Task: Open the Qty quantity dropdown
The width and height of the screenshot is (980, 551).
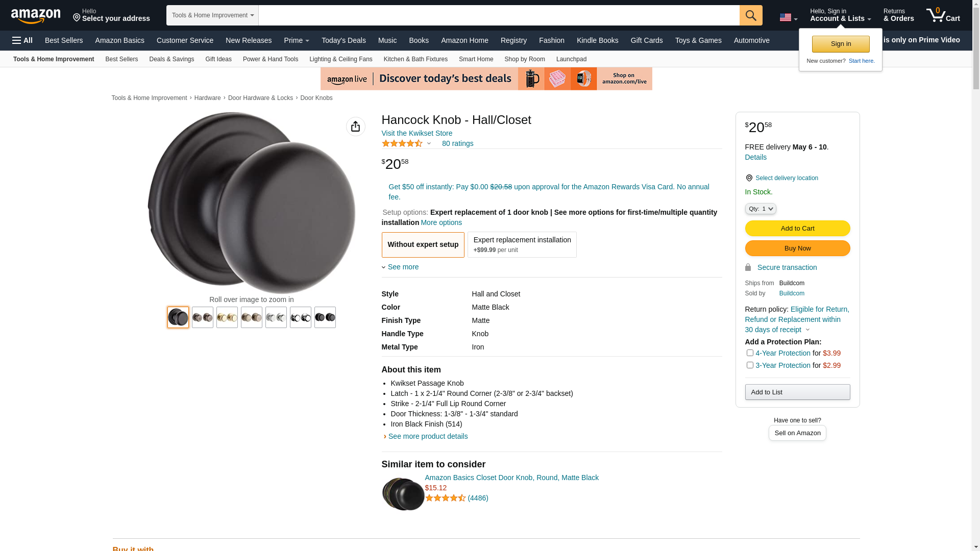Action: pos(761,209)
